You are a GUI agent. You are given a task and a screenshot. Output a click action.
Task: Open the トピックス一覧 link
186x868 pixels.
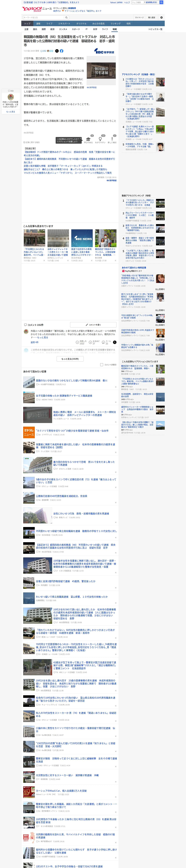pyautogui.click(x=155, y=29)
